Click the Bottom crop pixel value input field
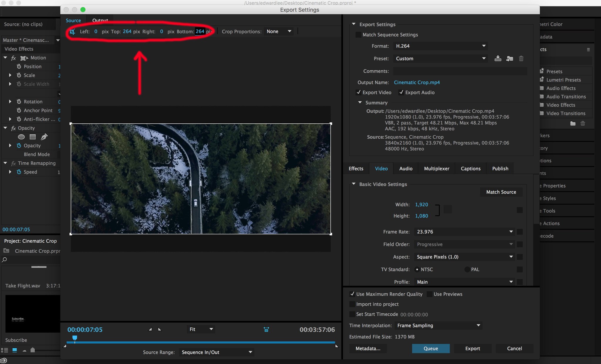601x364 pixels. 200,31
